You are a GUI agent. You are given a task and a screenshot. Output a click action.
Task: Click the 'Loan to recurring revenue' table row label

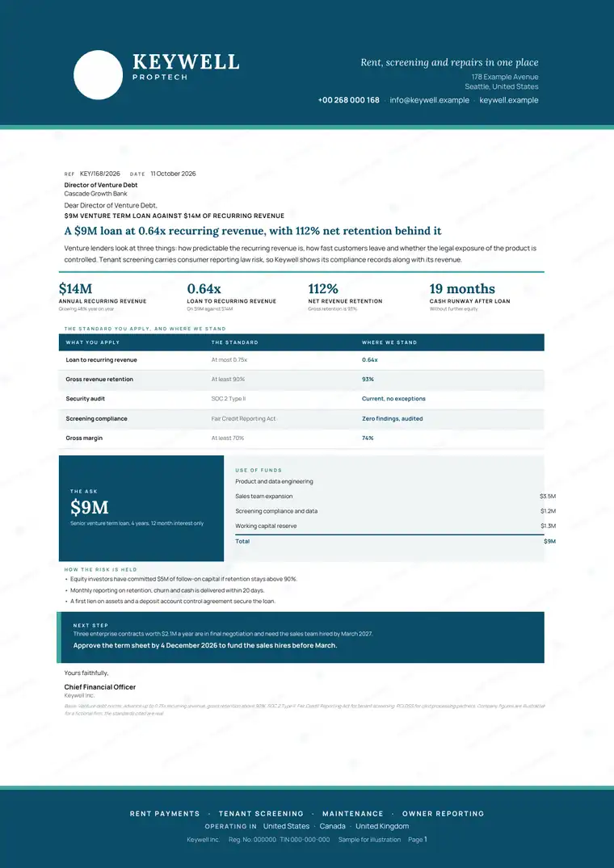101,360
